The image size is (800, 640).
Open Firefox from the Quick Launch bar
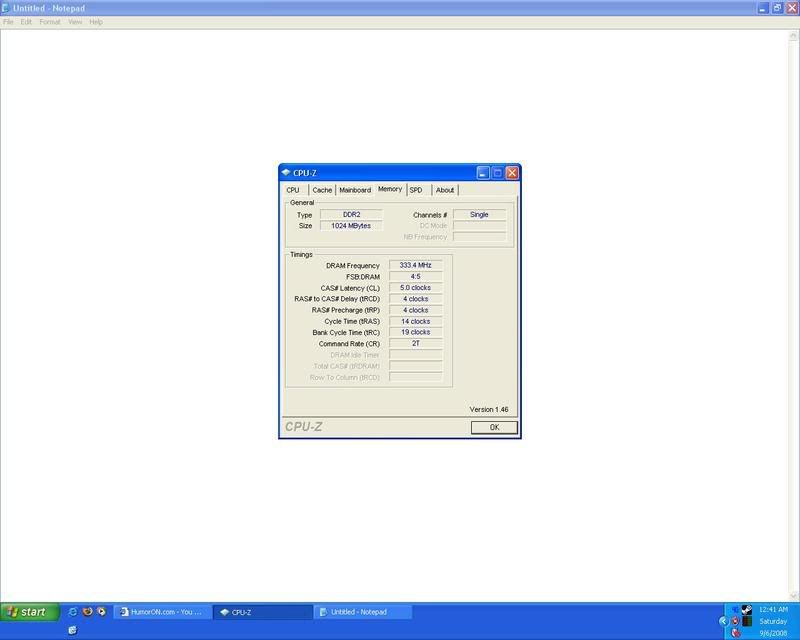88,611
